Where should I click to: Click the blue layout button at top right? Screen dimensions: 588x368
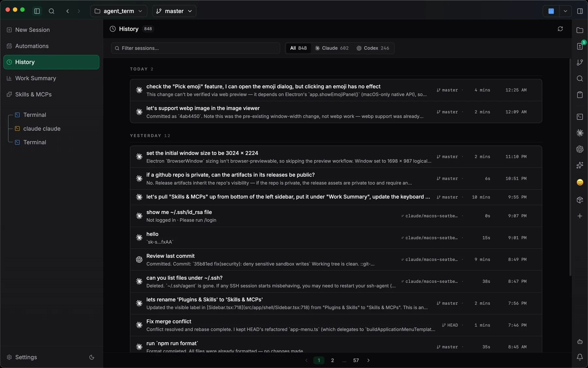pos(551,11)
